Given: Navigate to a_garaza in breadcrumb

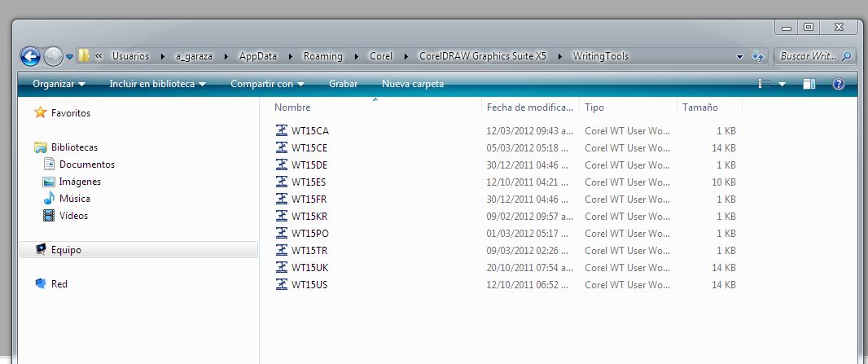Looking at the screenshot, I should pos(194,56).
